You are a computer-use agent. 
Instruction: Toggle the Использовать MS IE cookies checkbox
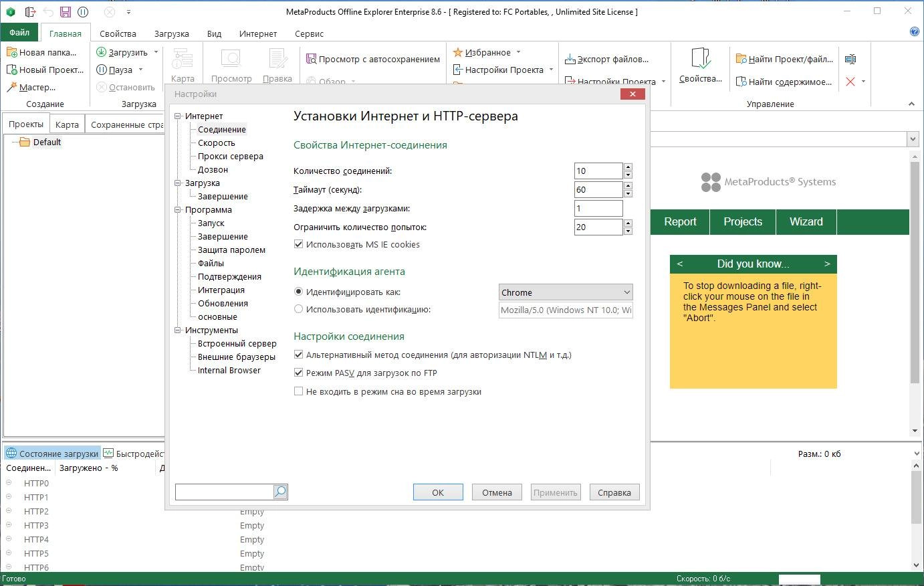pyautogui.click(x=298, y=244)
